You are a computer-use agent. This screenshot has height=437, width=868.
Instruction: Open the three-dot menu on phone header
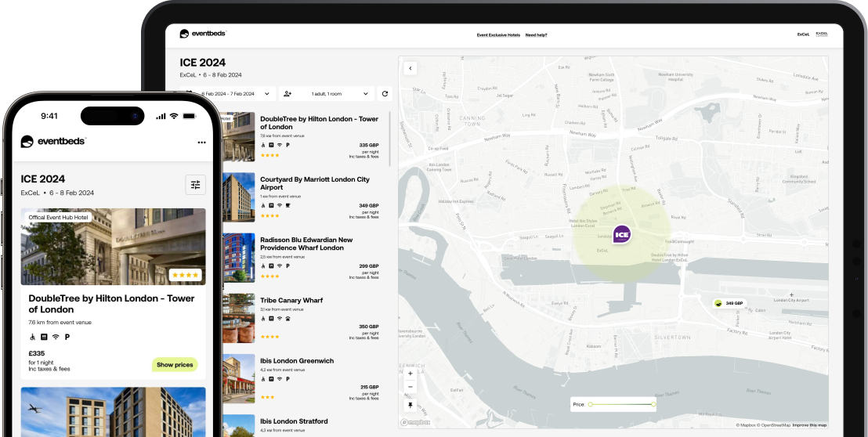point(201,142)
